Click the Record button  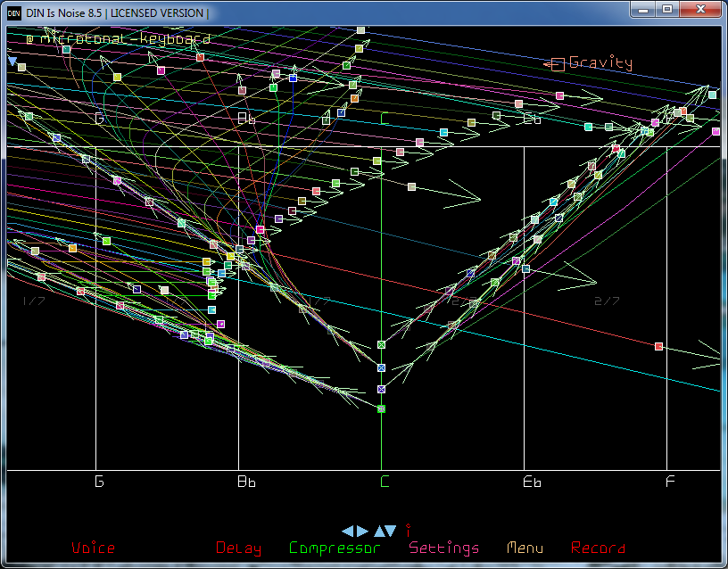pos(598,548)
